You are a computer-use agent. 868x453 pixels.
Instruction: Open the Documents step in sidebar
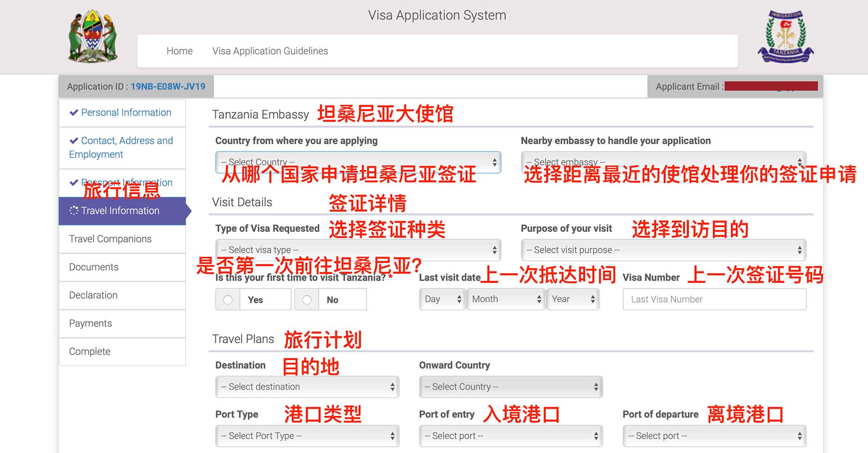pyautogui.click(x=94, y=267)
